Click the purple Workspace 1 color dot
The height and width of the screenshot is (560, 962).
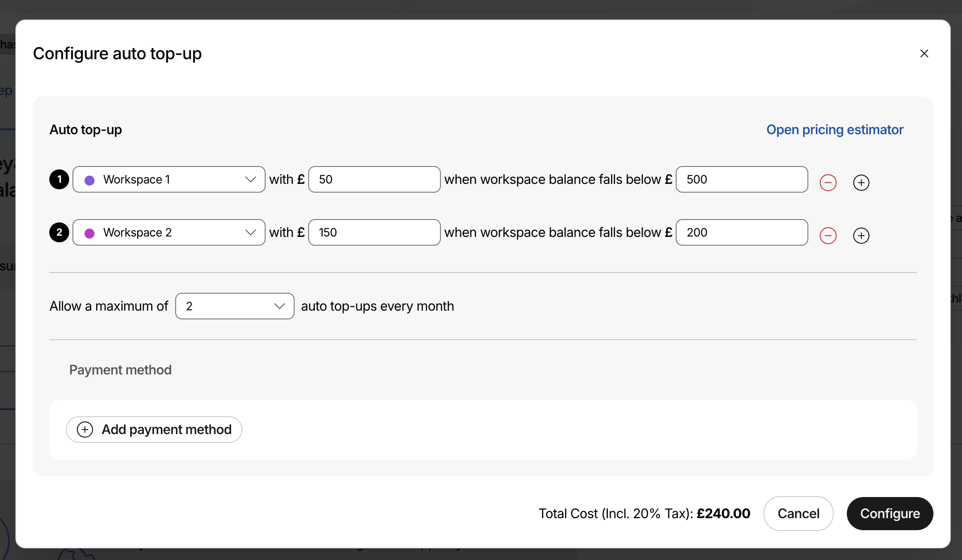click(x=89, y=180)
